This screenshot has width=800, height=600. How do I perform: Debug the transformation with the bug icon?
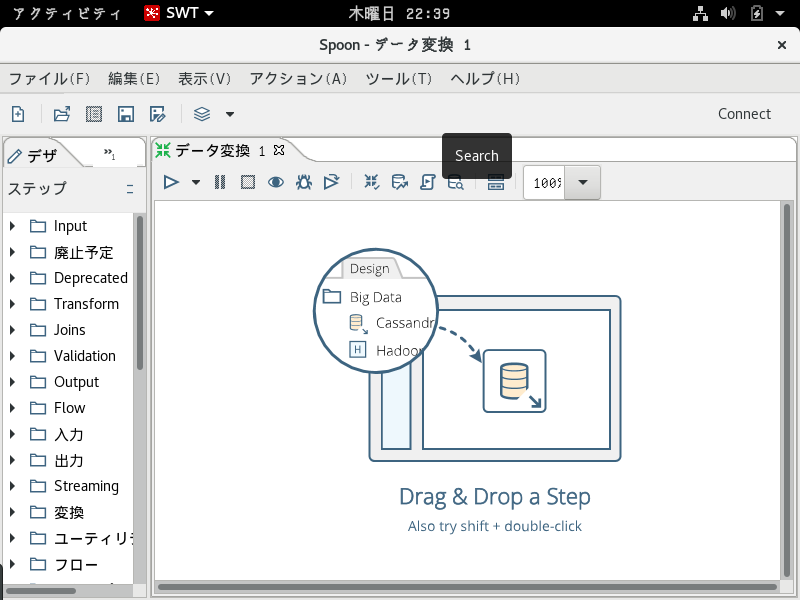(x=304, y=182)
